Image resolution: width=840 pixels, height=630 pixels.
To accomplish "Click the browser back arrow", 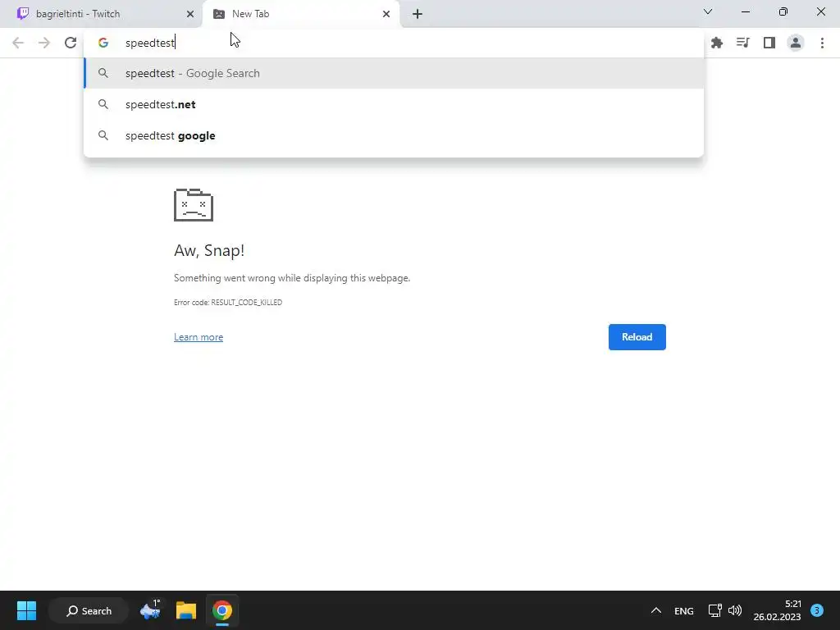I will click(18, 43).
